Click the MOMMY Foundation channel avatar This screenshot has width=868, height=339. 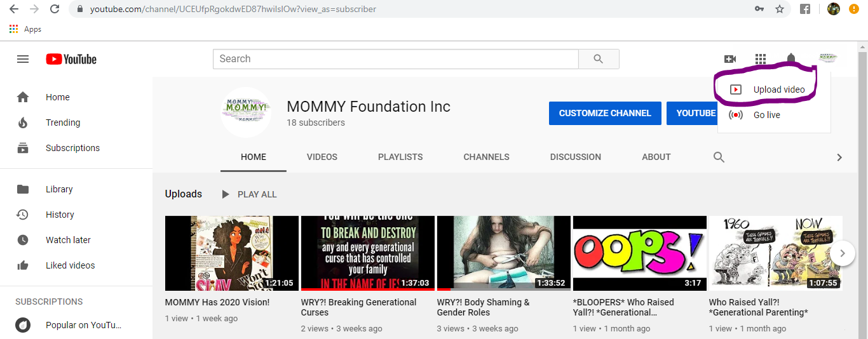246,112
